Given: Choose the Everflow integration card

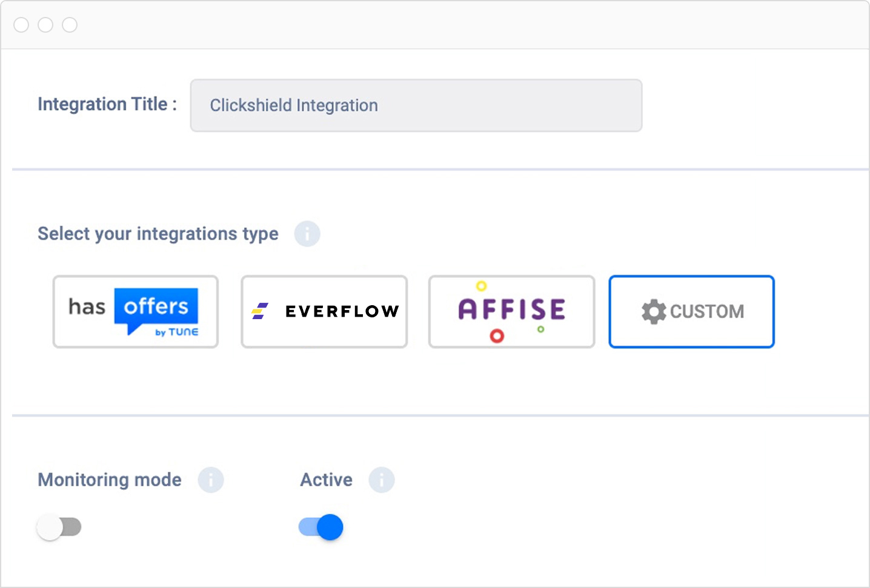Looking at the screenshot, I should pyautogui.click(x=324, y=312).
